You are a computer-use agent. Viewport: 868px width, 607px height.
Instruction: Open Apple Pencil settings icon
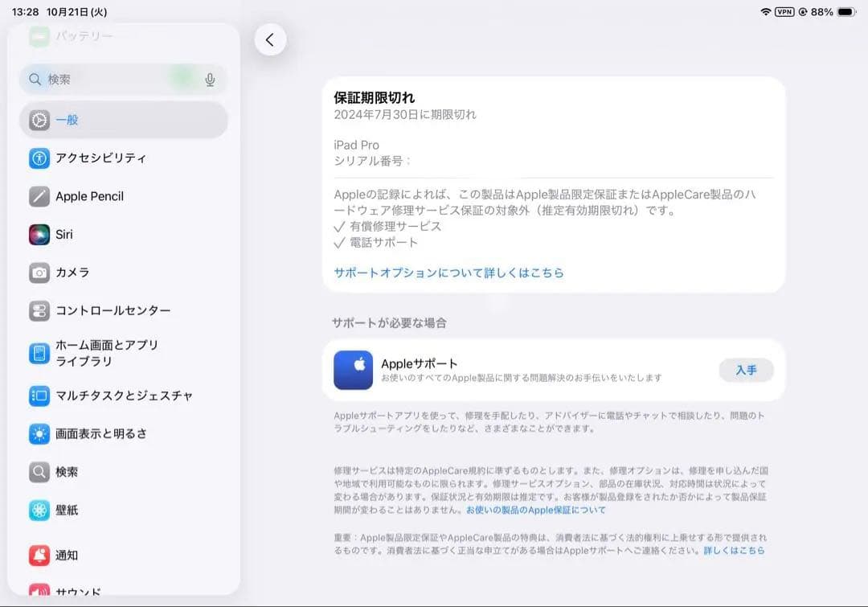click(39, 196)
